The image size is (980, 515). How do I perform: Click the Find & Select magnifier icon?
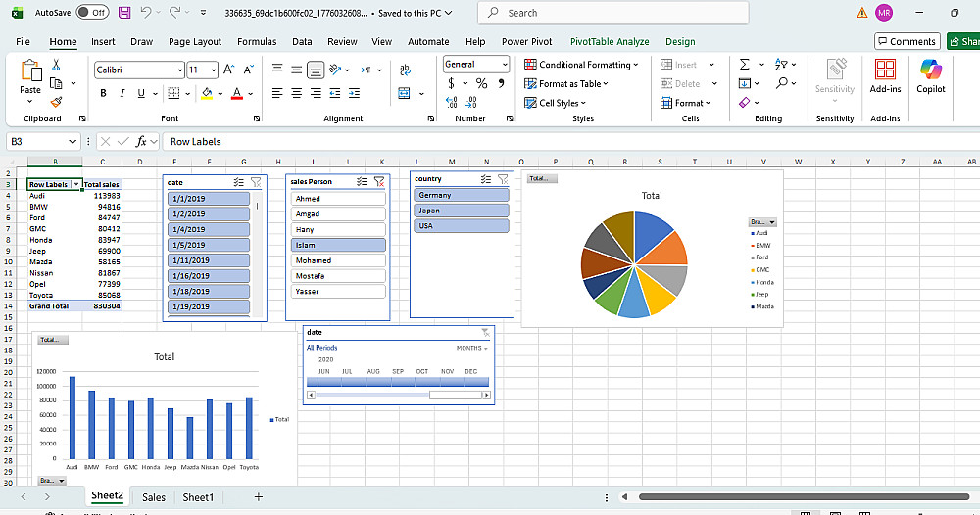click(x=782, y=83)
